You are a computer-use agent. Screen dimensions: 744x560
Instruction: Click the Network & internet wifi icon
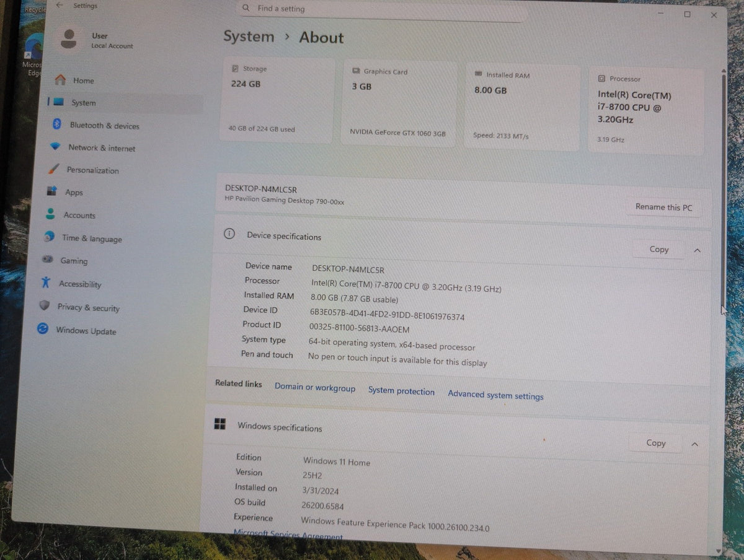pyautogui.click(x=55, y=147)
